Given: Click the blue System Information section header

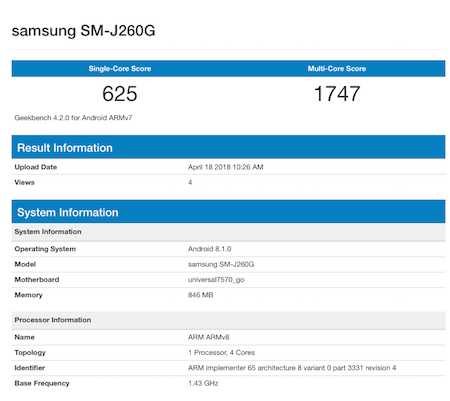Looking at the screenshot, I should 228,212.
